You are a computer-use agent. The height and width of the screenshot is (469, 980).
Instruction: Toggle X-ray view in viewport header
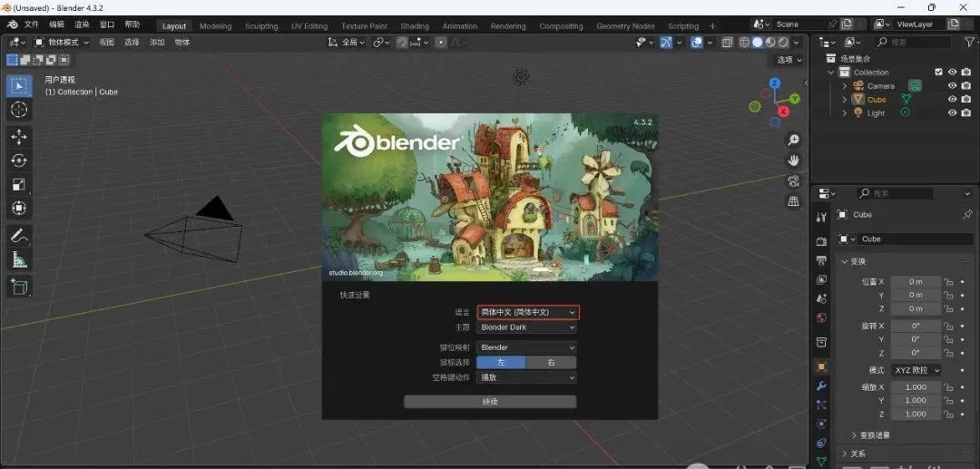click(727, 43)
